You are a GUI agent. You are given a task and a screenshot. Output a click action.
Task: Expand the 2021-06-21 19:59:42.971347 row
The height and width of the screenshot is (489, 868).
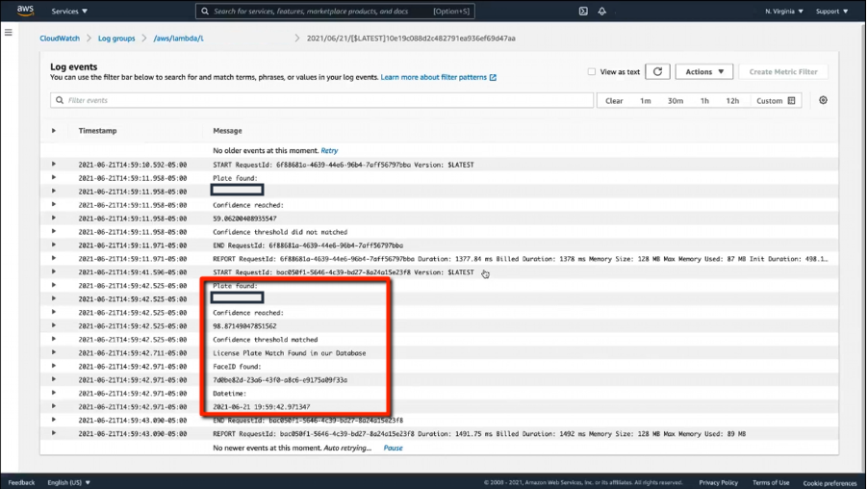[54, 406]
